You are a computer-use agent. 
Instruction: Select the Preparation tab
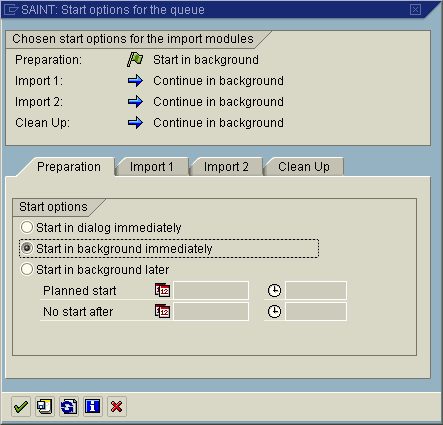click(x=68, y=166)
